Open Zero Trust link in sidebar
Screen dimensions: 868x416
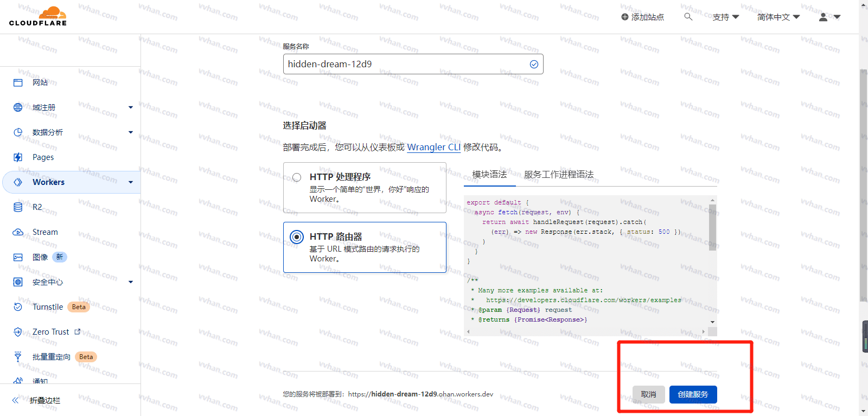tap(50, 332)
